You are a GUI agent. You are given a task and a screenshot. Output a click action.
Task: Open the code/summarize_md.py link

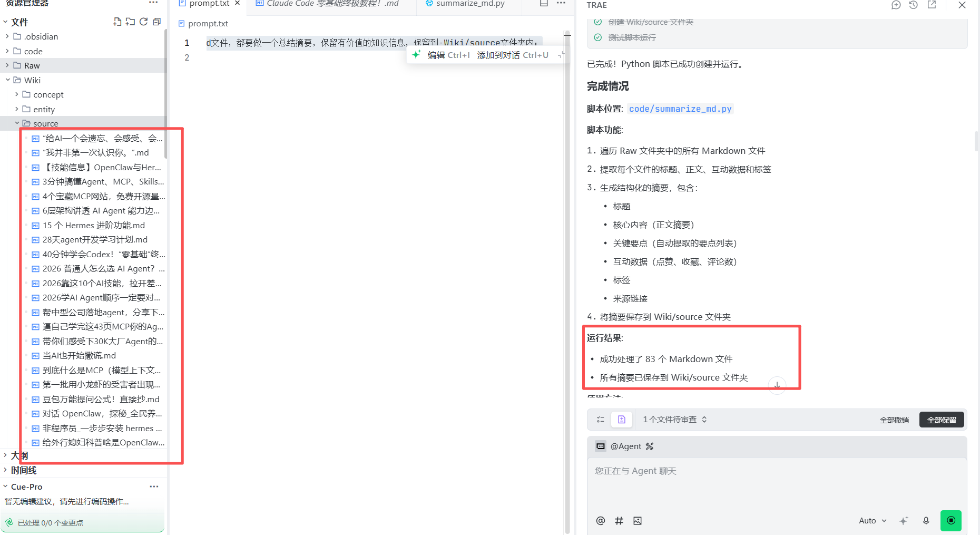[x=680, y=109]
